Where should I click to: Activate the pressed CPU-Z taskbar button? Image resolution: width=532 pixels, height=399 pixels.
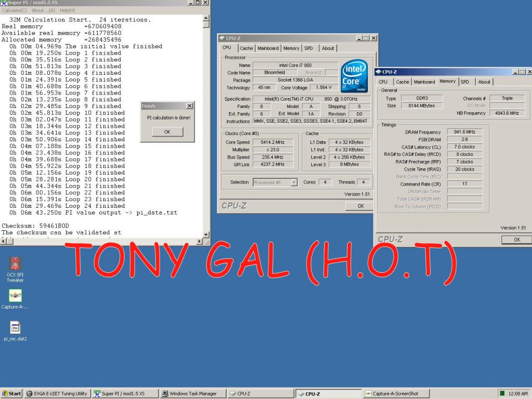click(328, 394)
